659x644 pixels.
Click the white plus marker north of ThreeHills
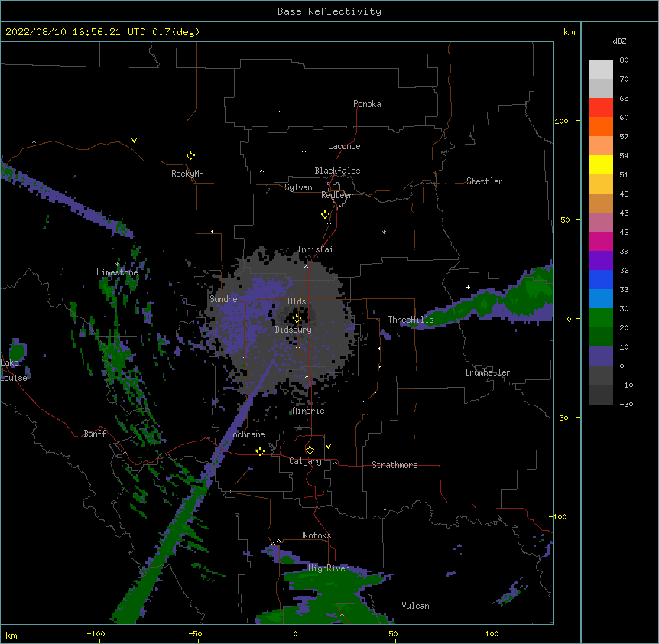pyautogui.click(x=468, y=287)
